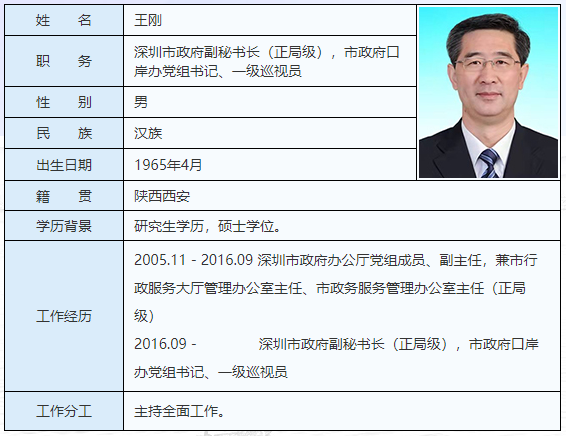Click the 工作分工 label cell
The height and width of the screenshot is (436, 566).
point(64,411)
